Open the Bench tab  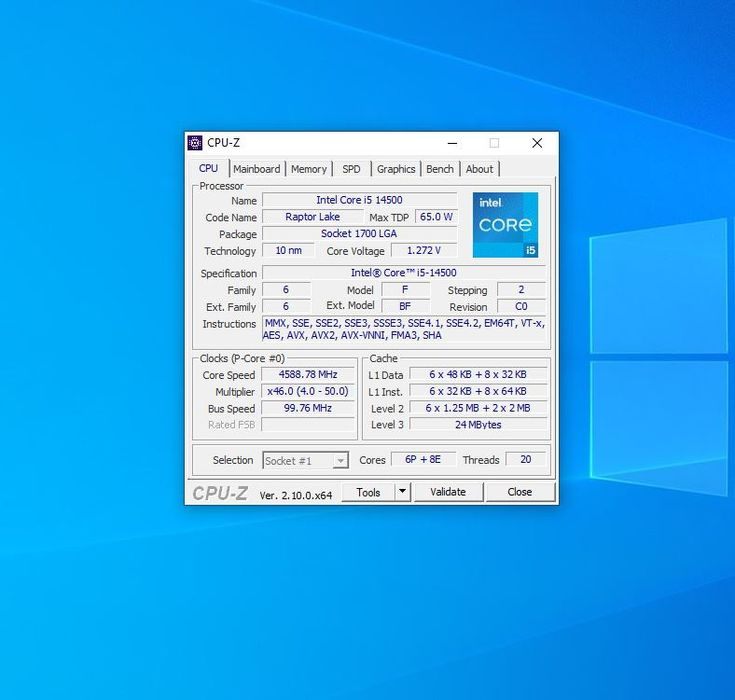[440, 169]
